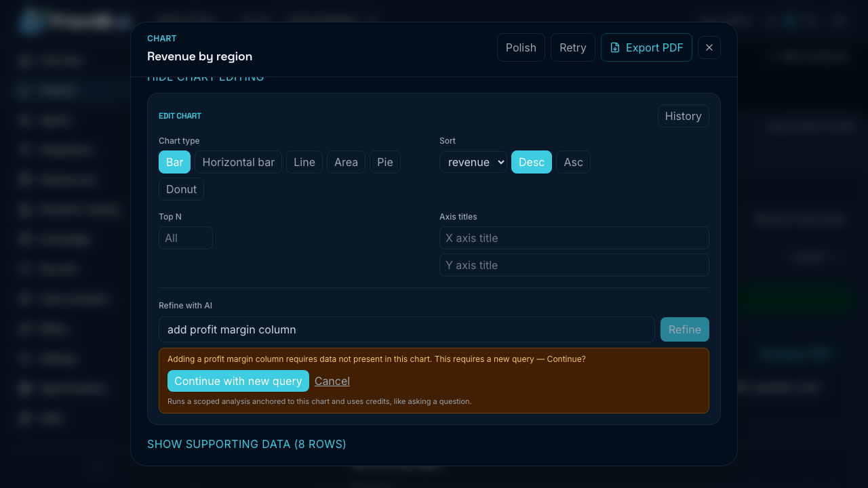Focus the Top N input field
Screen dimensions: 868x488
(x=186, y=238)
